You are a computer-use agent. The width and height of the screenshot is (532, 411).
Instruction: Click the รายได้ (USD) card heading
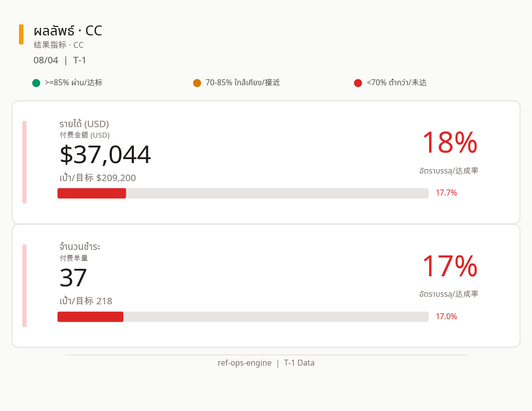(x=84, y=124)
